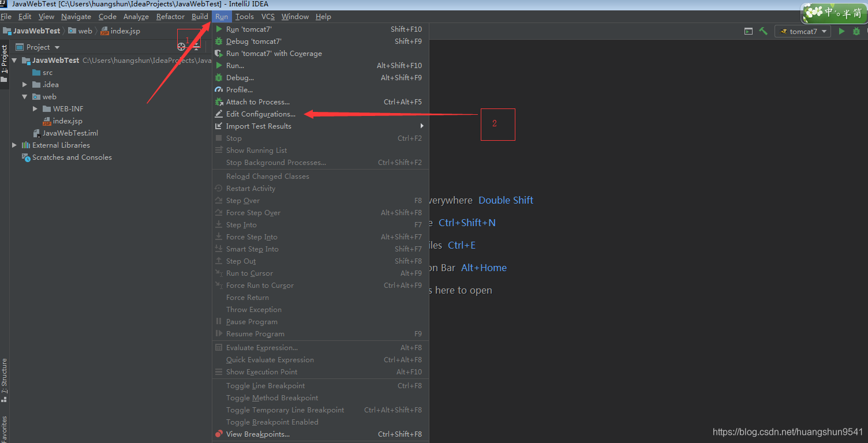Click the Project panel header label
Screen dimensions: 868x443
38,47
